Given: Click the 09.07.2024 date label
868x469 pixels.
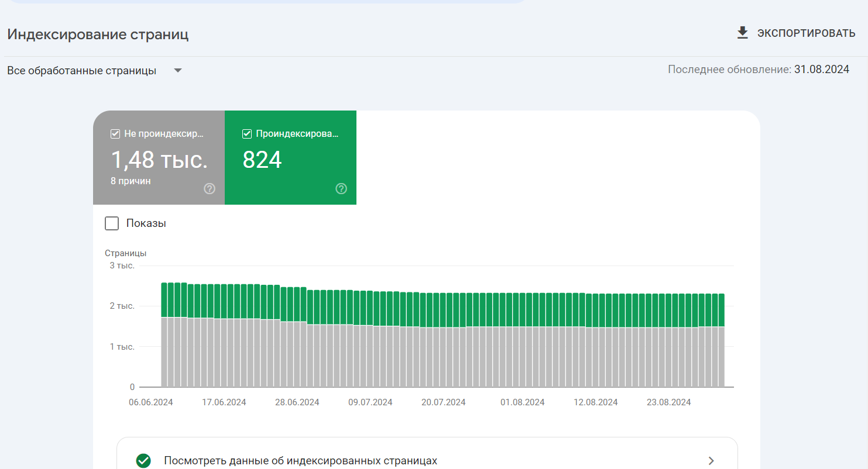Looking at the screenshot, I should 370,402.
